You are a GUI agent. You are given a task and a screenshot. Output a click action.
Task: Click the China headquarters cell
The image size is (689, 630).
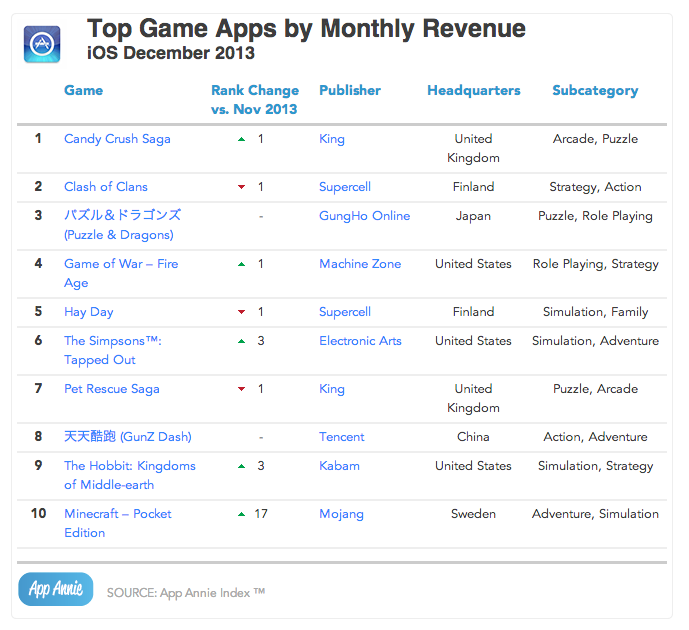pos(473,437)
